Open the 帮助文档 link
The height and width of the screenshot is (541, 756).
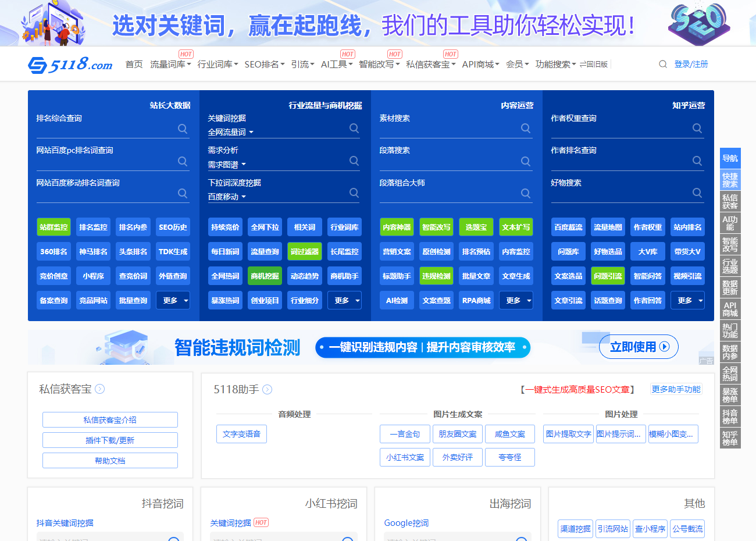(110, 460)
